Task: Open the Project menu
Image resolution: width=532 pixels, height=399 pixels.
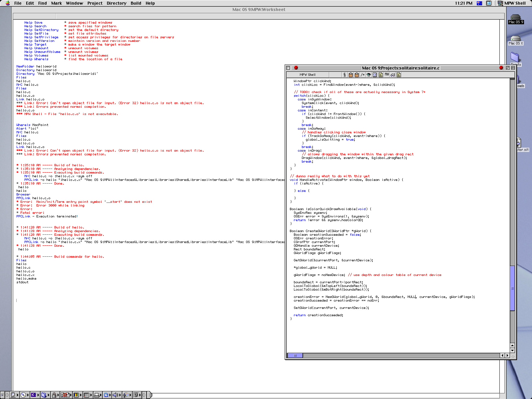Action: [95, 3]
